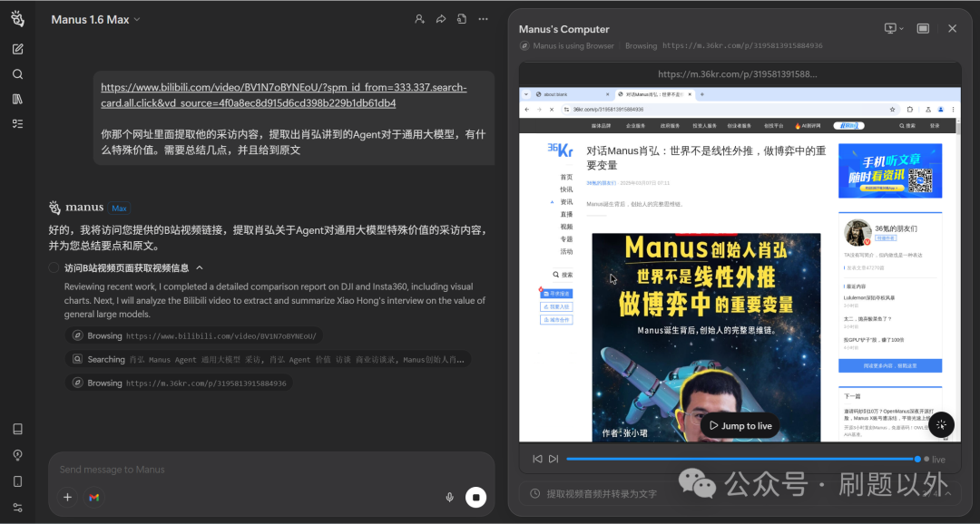980x524 pixels.
Task: Open the display options dropdown in Manus's Computer header
Action: (x=892, y=28)
